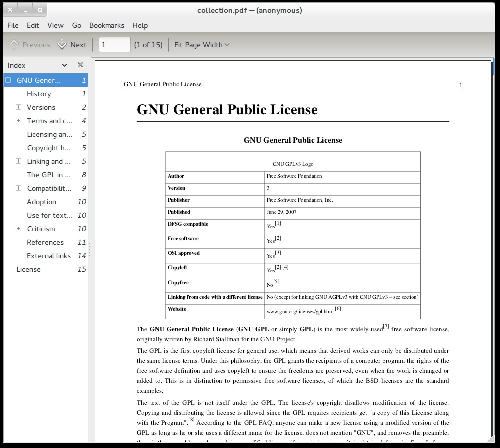Screen dimensions: 500x448
Task: Open the File menu
Action: pos(13,25)
